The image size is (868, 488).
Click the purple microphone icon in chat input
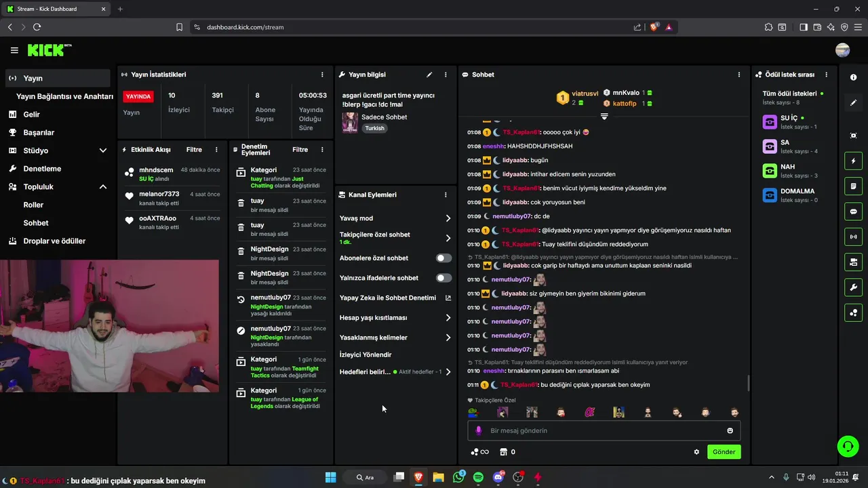point(479,430)
